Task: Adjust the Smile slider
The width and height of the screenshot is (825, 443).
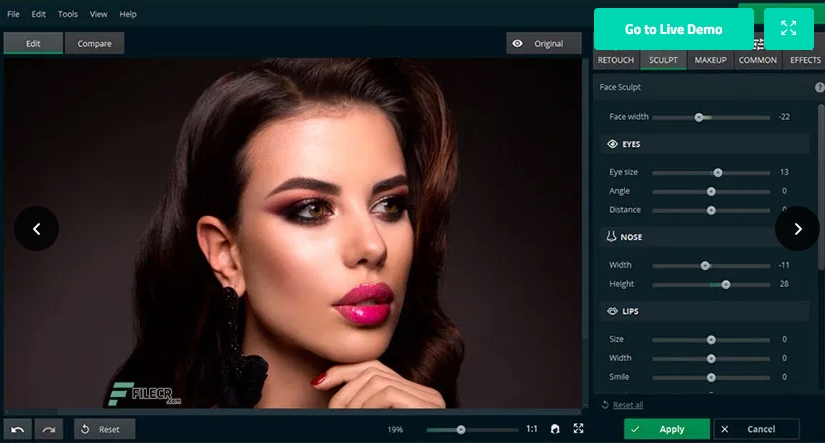Action: [711, 378]
